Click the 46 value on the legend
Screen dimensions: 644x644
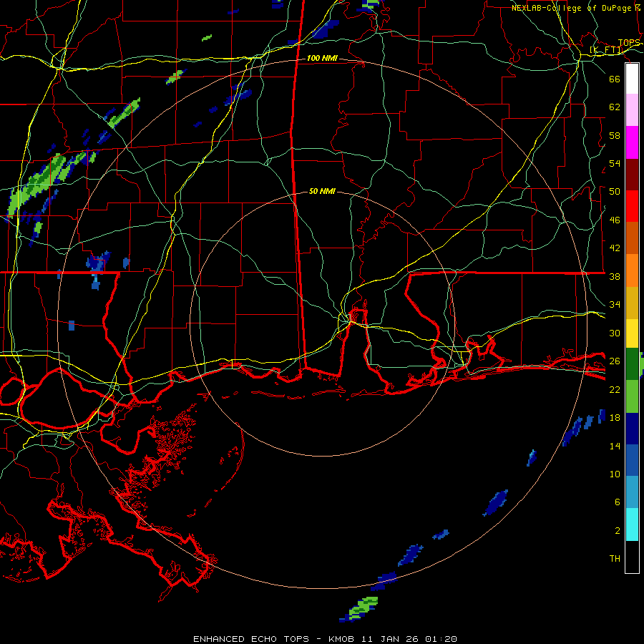point(615,220)
